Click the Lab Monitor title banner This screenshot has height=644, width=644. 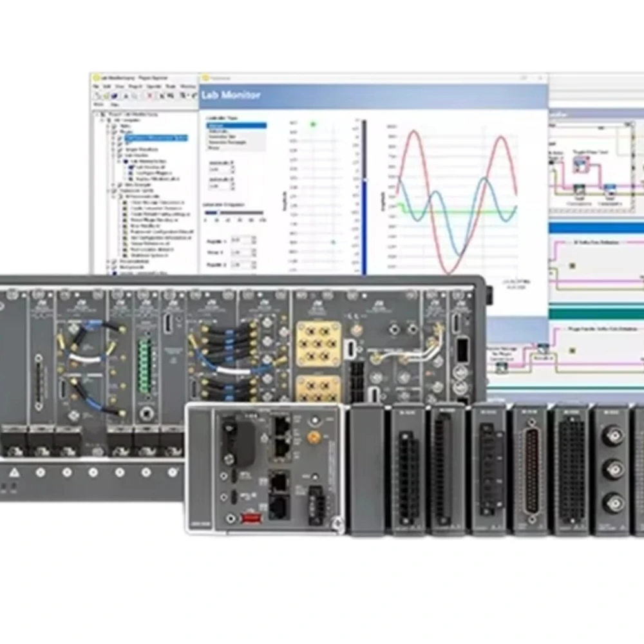(374, 97)
